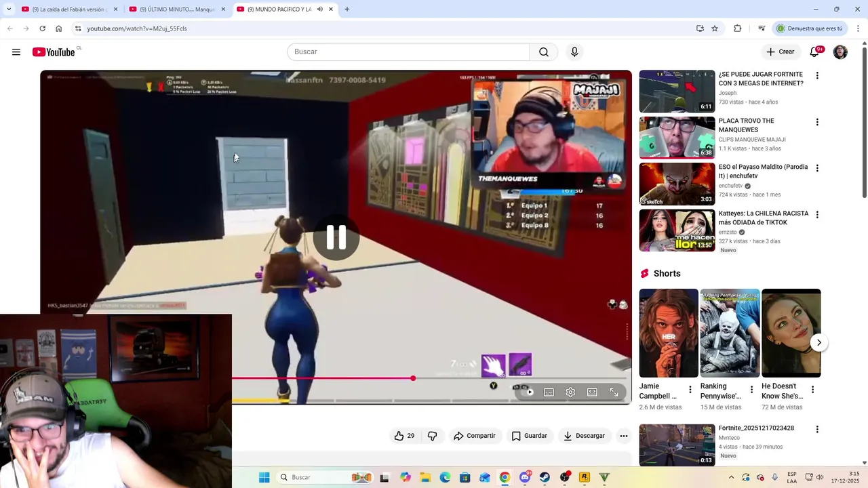The image size is (868, 488).
Task: Mute the MUNDO PACIFICO tab audio icon
Action: (x=319, y=9)
